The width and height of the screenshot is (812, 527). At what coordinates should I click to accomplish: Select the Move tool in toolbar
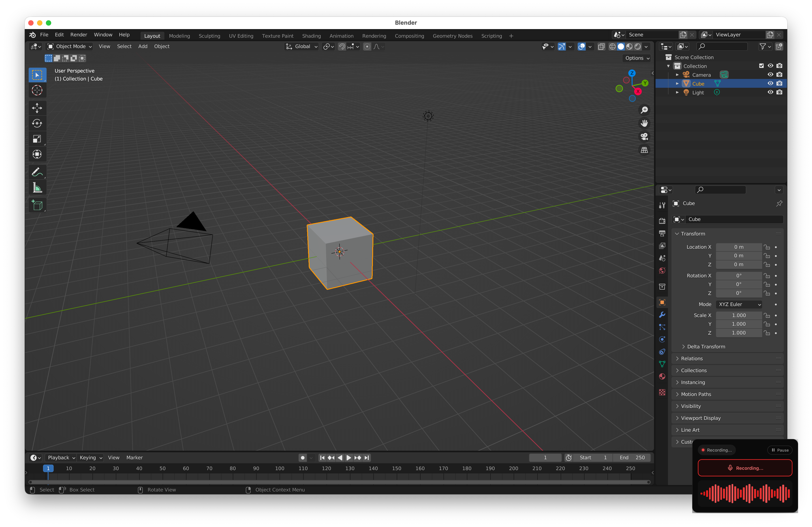(x=37, y=108)
